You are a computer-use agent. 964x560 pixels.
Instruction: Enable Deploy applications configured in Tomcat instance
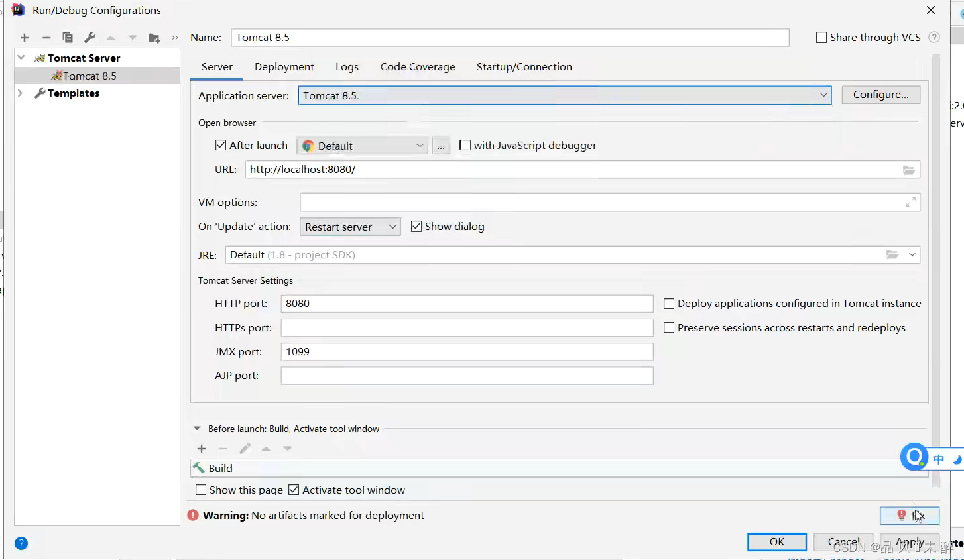point(669,304)
